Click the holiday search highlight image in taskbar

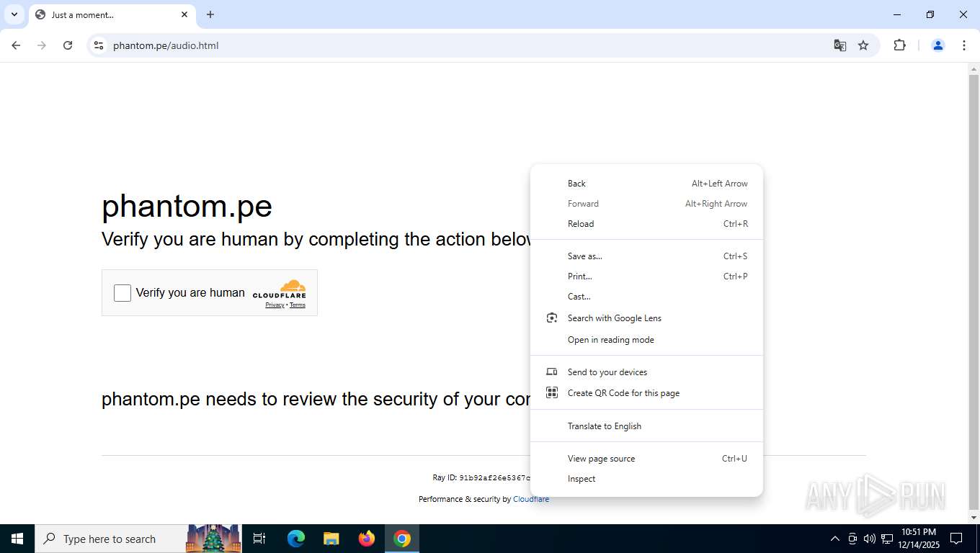point(213,539)
